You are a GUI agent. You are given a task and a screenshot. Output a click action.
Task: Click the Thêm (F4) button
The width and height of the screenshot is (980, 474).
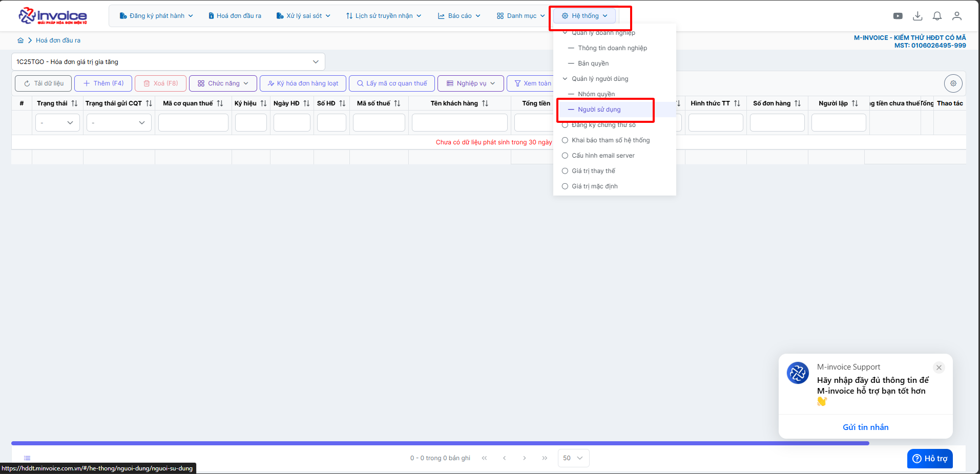(103, 83)
